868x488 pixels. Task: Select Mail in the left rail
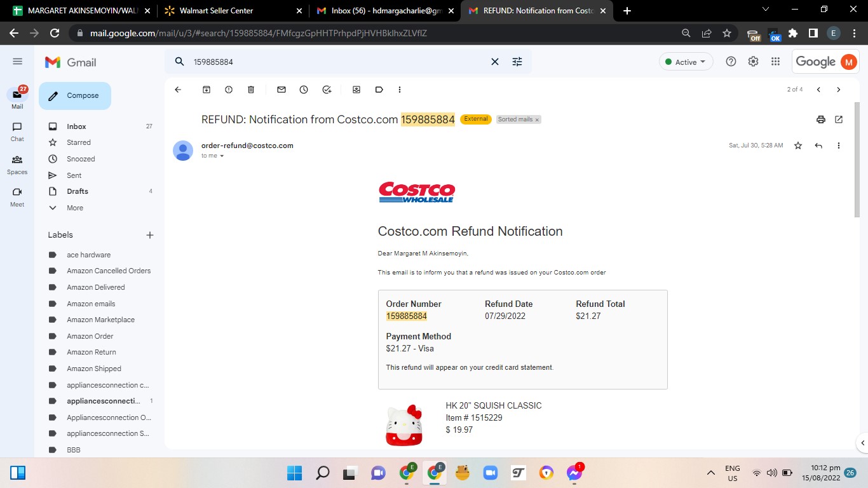pyautogui.click(x=17, y=98)
